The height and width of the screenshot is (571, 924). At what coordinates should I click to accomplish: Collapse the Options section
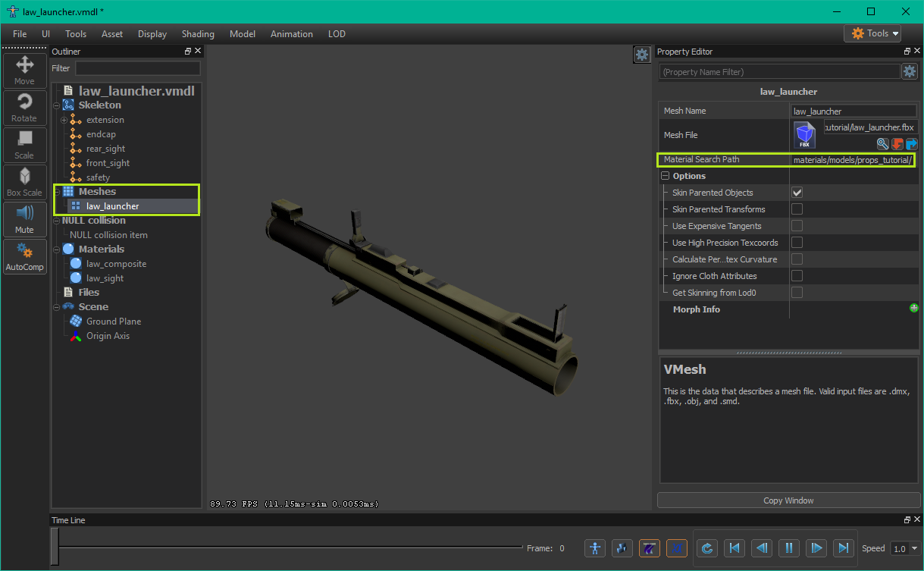[x=666, y=176]
